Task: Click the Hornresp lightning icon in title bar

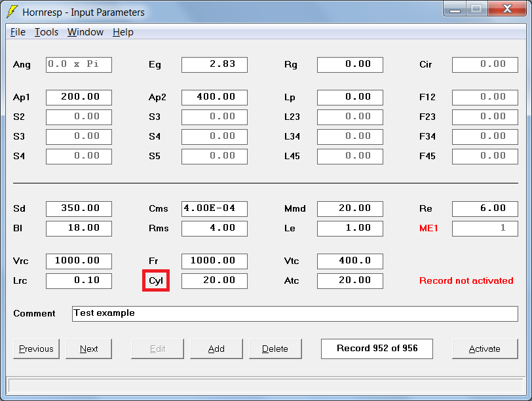Action: click(12, 12)
